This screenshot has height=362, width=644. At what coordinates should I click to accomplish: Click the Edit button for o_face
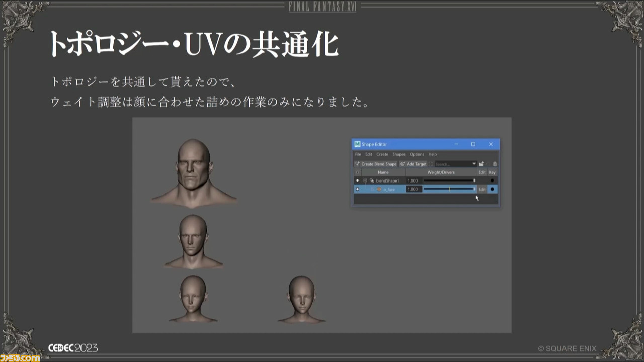[x=482, y=189]
